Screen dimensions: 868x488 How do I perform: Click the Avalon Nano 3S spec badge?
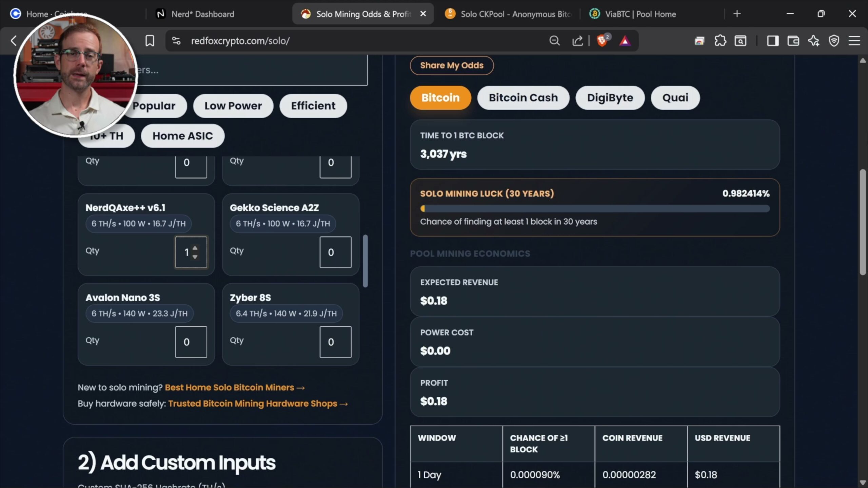139,313
